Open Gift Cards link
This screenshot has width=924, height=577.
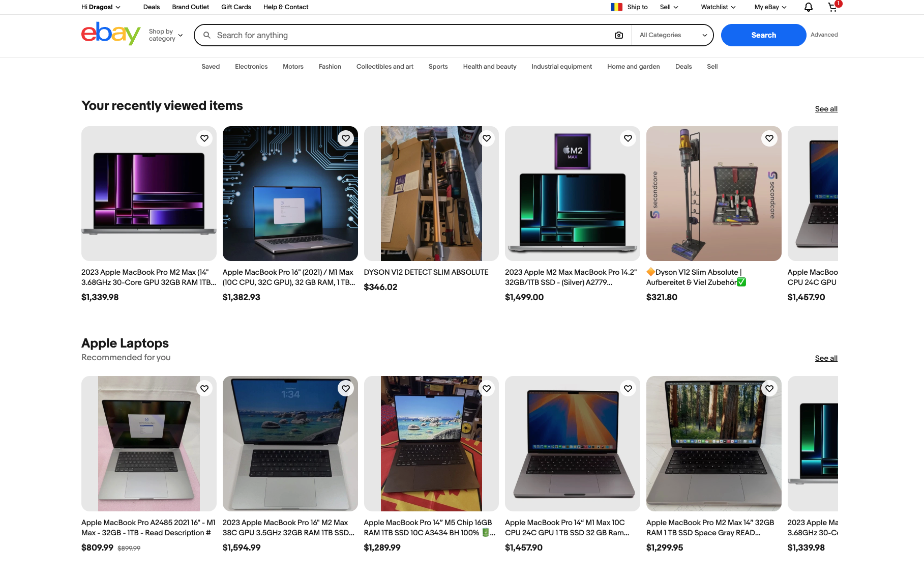click(236, 7)
